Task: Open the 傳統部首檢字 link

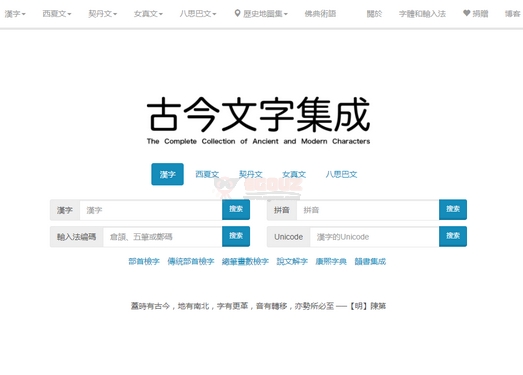Action: [x=191, y=261]
